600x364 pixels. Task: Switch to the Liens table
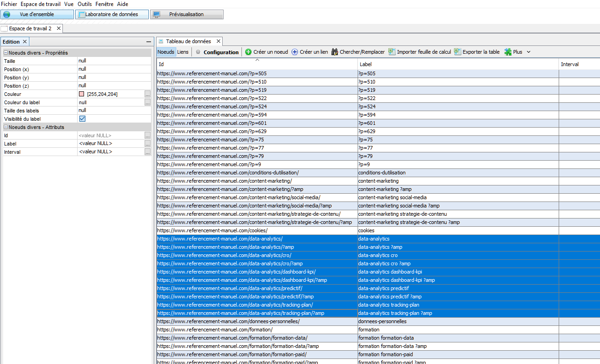pos(183,52)
